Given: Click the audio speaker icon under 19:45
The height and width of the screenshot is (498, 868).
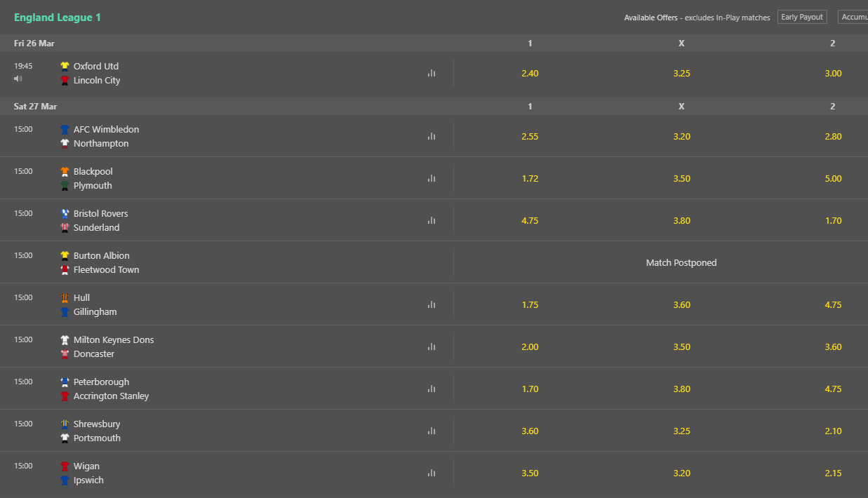Looking at the screenshot, I should tap(18, 79).
